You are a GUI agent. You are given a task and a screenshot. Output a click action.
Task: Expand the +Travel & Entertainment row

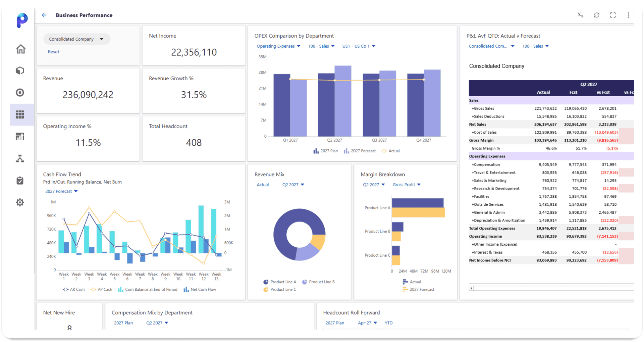coord(493,173)
